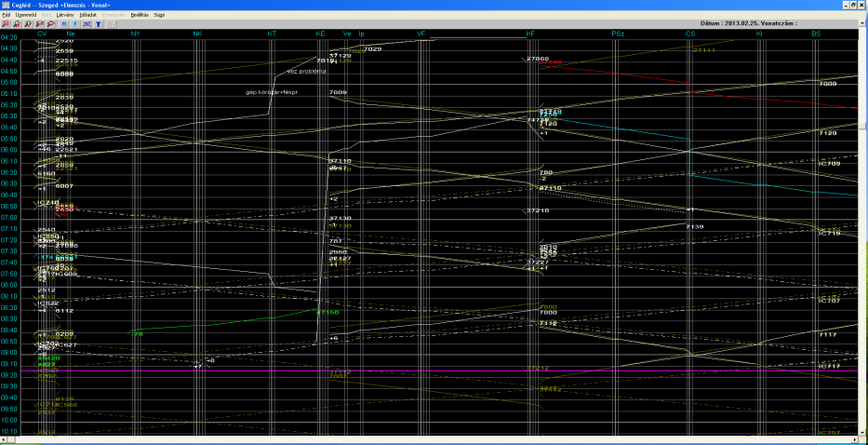
Task: Click the green train label 47150
Action: click(x=327, y=313)
